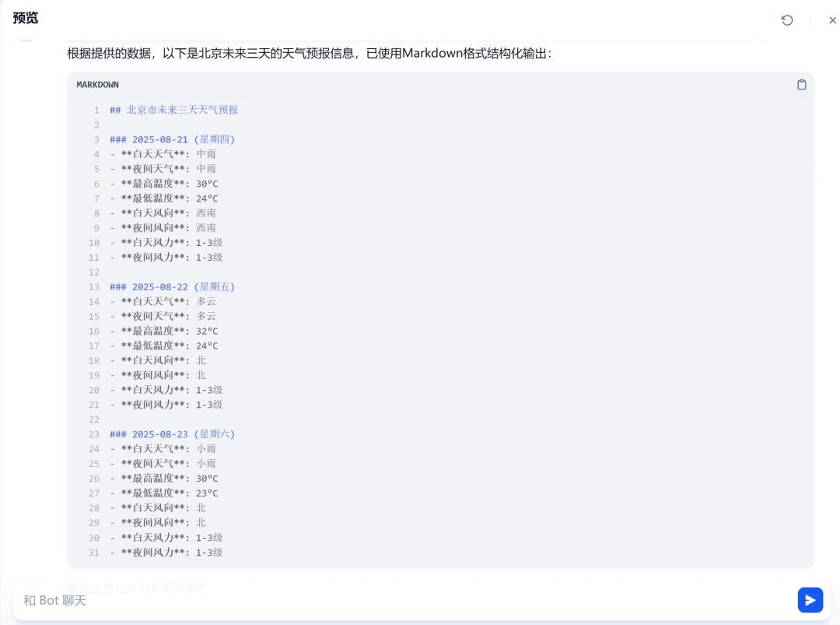Click line number 13 in the gutter
840x625 pixels.
point(94,287)
